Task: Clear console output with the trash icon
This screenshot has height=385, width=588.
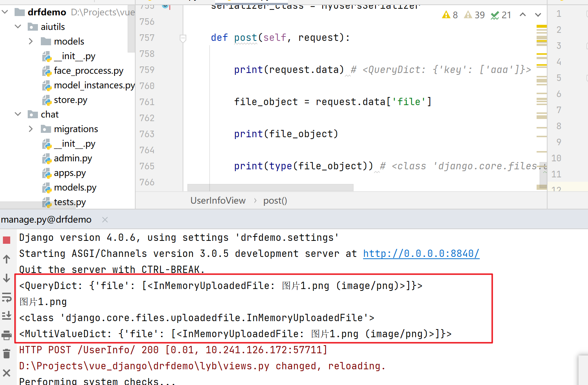Action: click(7, 354)
